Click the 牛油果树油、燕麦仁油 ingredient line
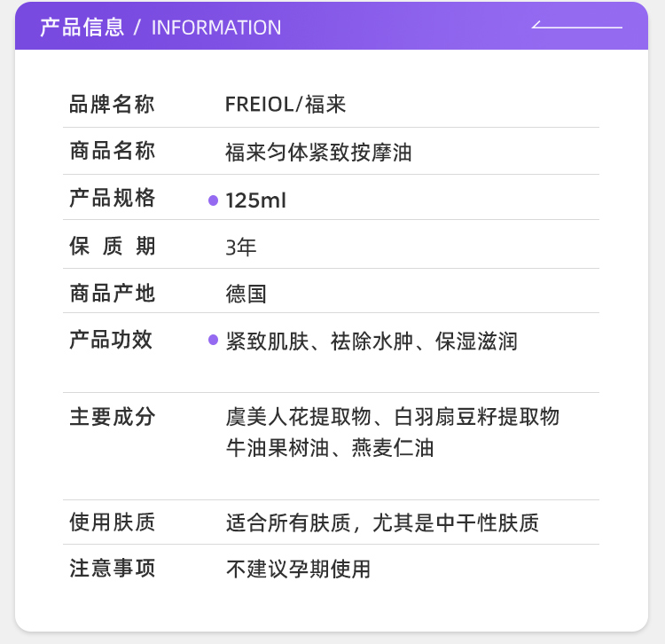The image size is (665, 644). coord(330,447)
